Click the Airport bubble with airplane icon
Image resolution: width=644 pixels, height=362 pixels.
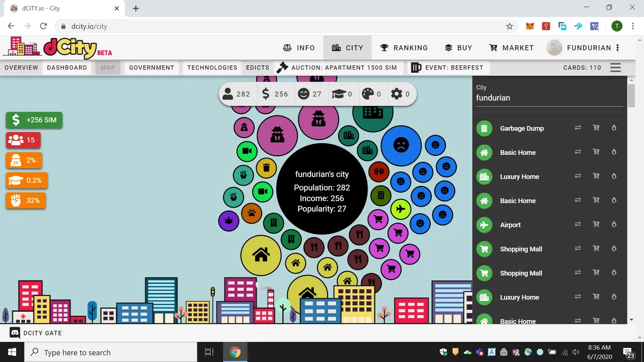(x=400, y=209)
